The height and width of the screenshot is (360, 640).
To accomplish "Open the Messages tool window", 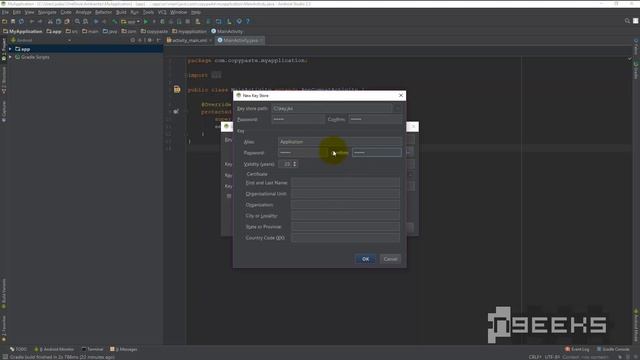I will [124, 349].
